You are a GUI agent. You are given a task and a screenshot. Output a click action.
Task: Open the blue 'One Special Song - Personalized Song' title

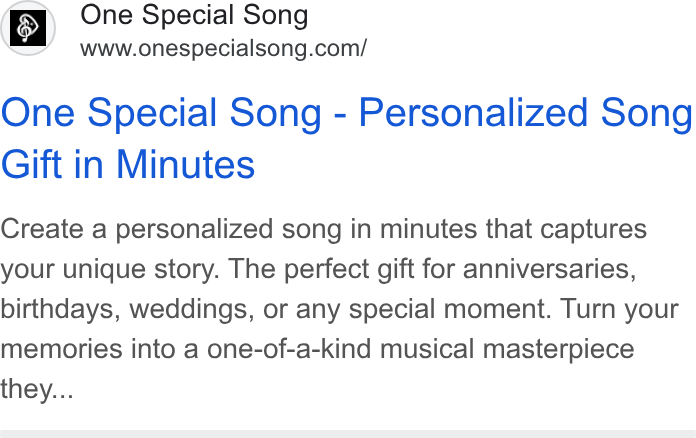point(347,113)
